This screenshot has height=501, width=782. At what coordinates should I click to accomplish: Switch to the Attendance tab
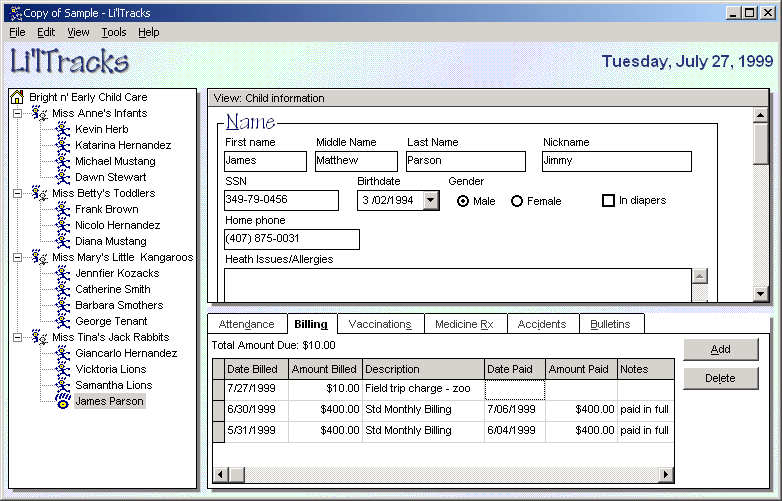[247, 324]
